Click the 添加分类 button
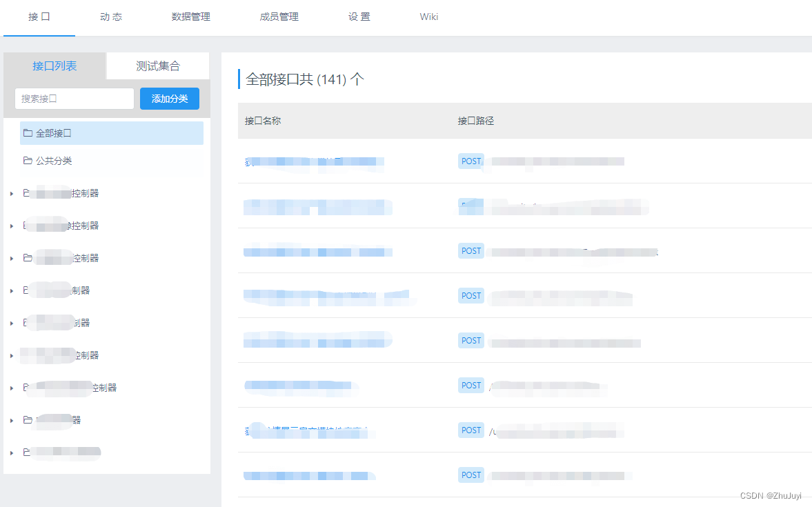The height and width of the screenshot is (507, 812). 169,98
